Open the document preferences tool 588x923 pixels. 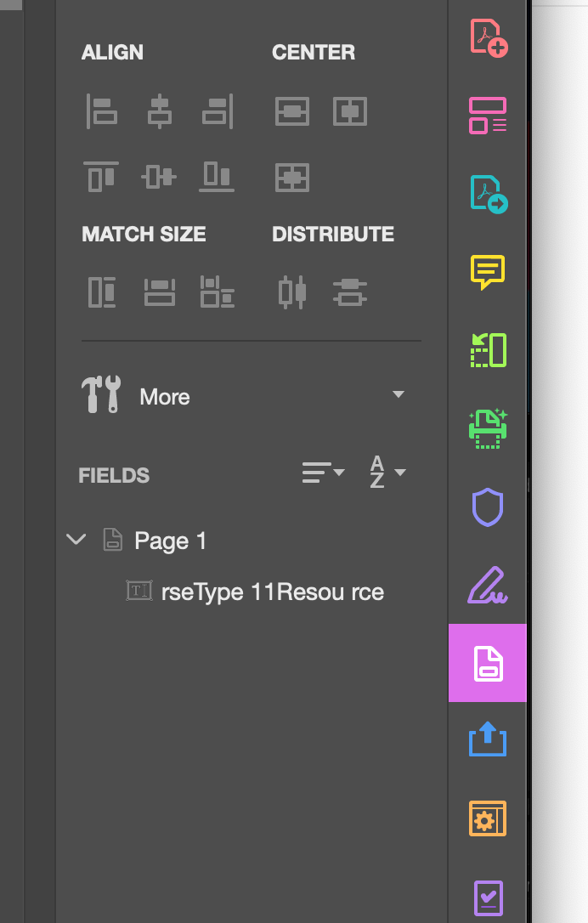tap(487, 818)
